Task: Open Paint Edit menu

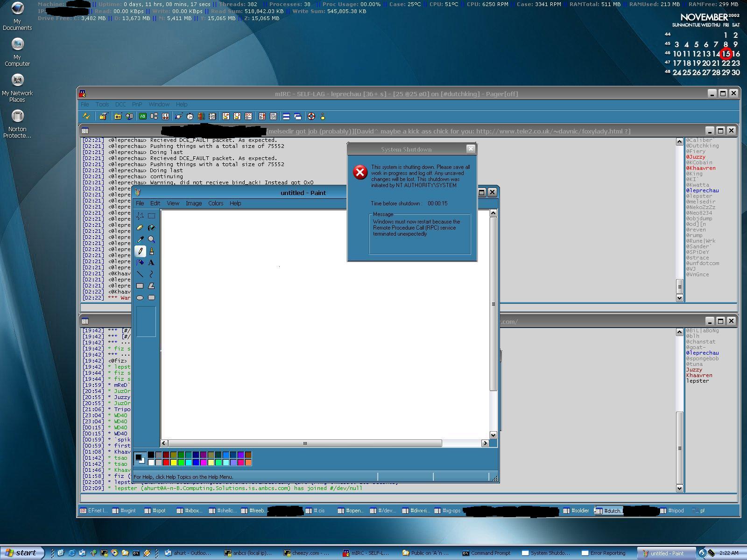Action: (x=155, y=203)
